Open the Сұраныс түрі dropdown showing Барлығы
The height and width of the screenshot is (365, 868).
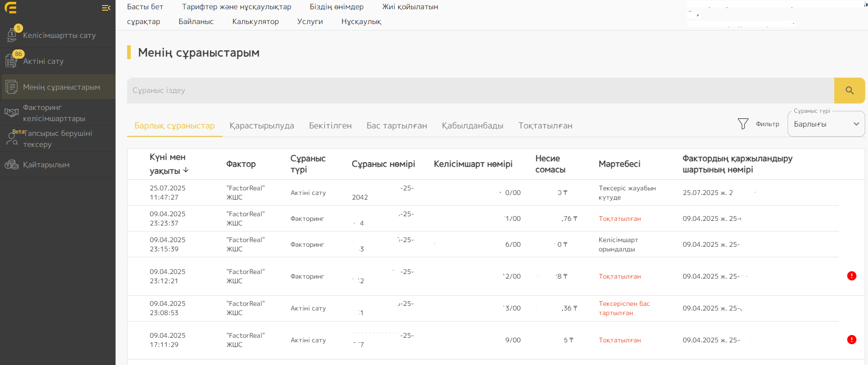click(x=826, y=124)
